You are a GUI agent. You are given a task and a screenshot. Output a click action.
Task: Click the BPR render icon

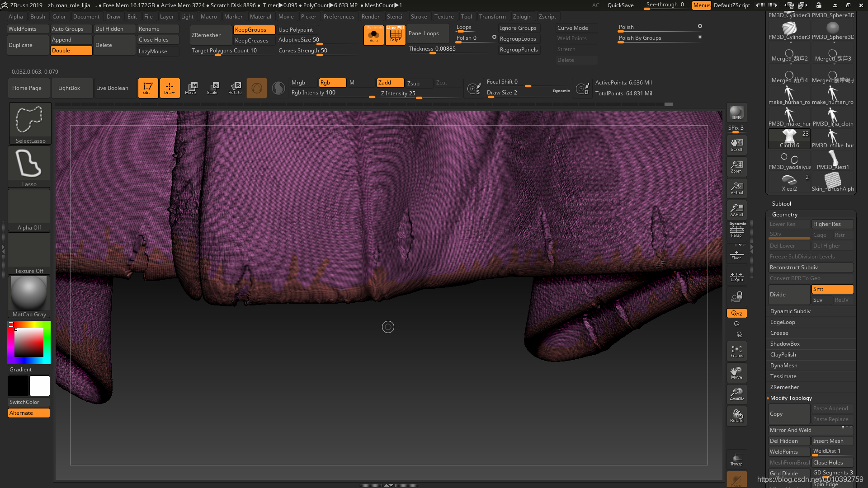coord(736,113)
